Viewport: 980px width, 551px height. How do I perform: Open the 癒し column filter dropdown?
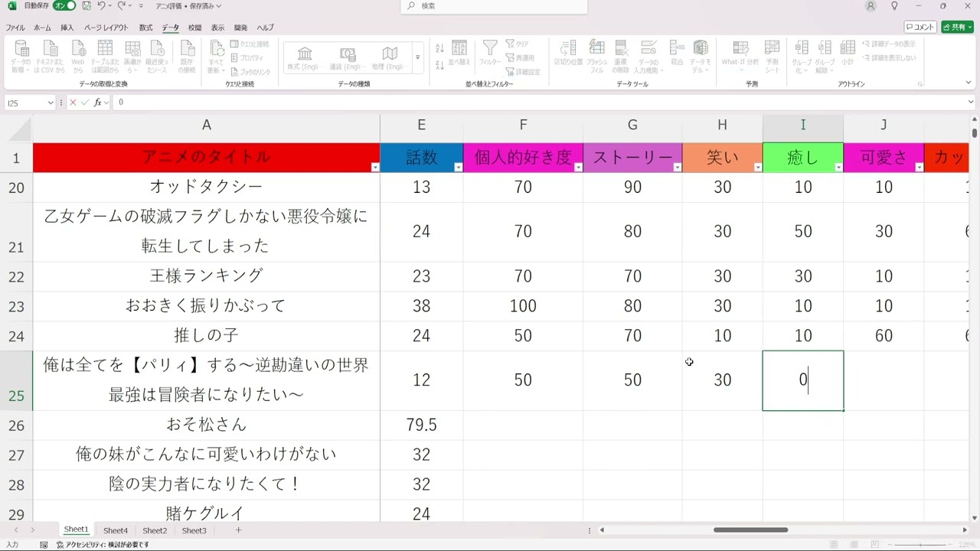pos(839,167)
